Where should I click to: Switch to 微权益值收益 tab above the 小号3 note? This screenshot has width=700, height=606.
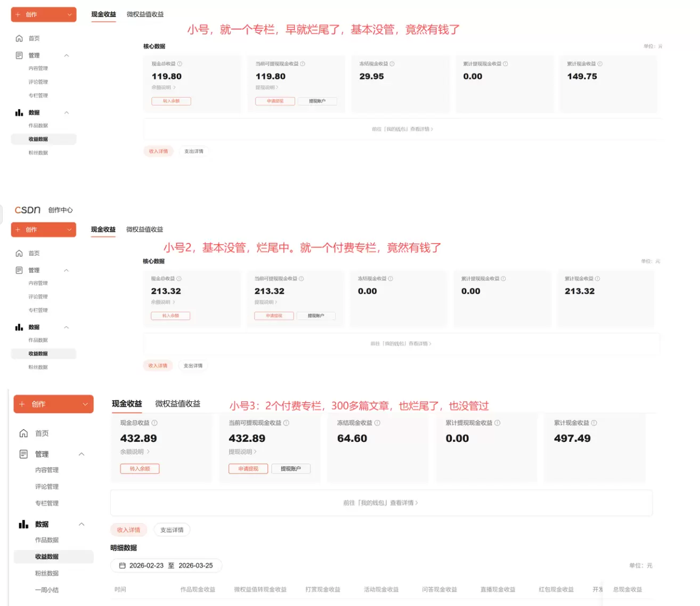(177, 404)
